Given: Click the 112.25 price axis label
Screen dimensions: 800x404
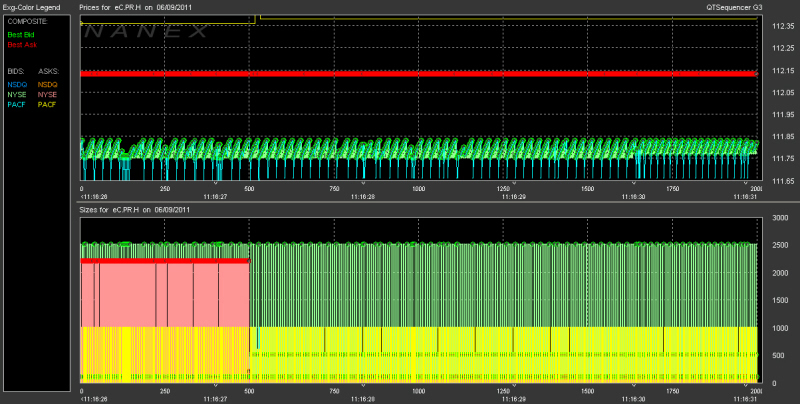Looking at the screenshot, I should pyautogui.click(x=783, y=48).
